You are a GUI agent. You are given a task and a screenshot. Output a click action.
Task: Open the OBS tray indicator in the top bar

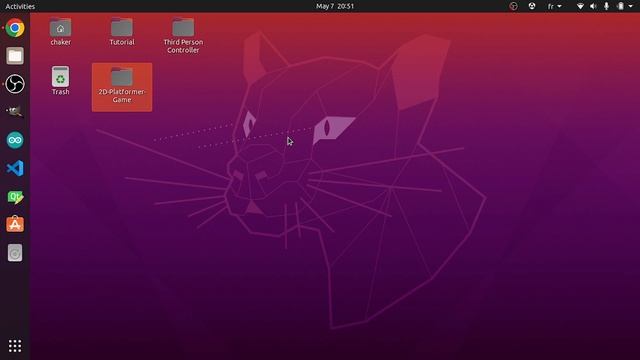(x=513, y=6)
